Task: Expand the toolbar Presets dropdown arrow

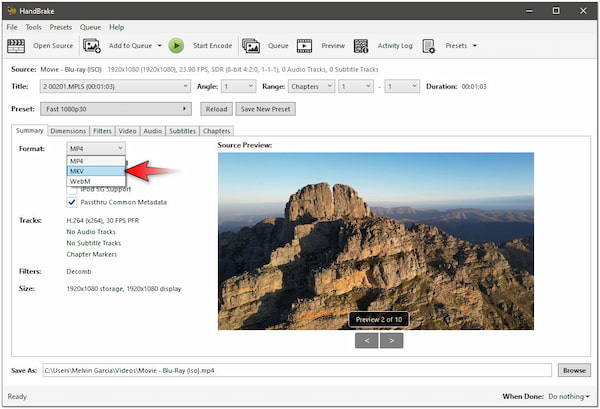Action: pos(475,46)
